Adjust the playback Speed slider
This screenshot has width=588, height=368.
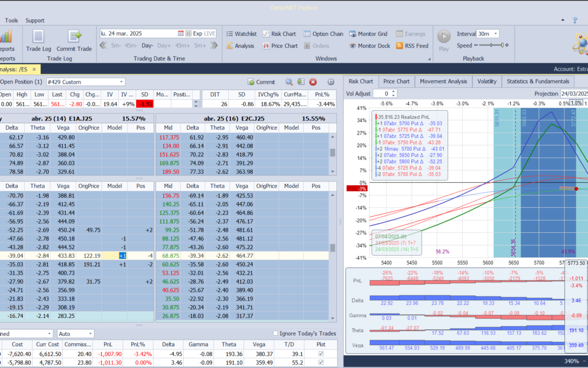click(x=491, y=45)
